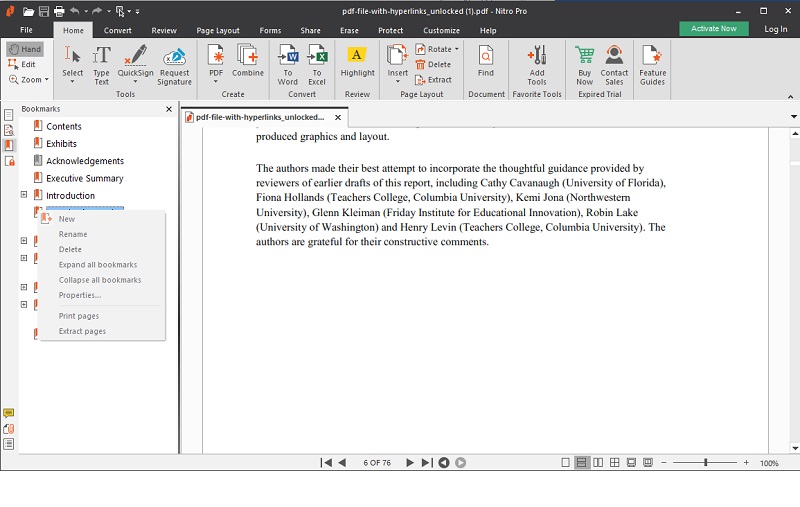
Task: Click the zoom slider handle
Action: (706, 463)
